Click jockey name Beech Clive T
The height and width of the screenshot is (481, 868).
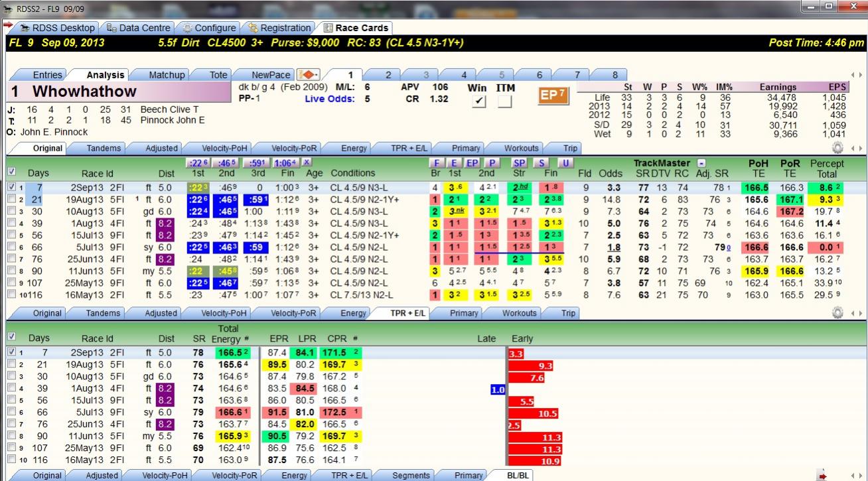(169, 109)
